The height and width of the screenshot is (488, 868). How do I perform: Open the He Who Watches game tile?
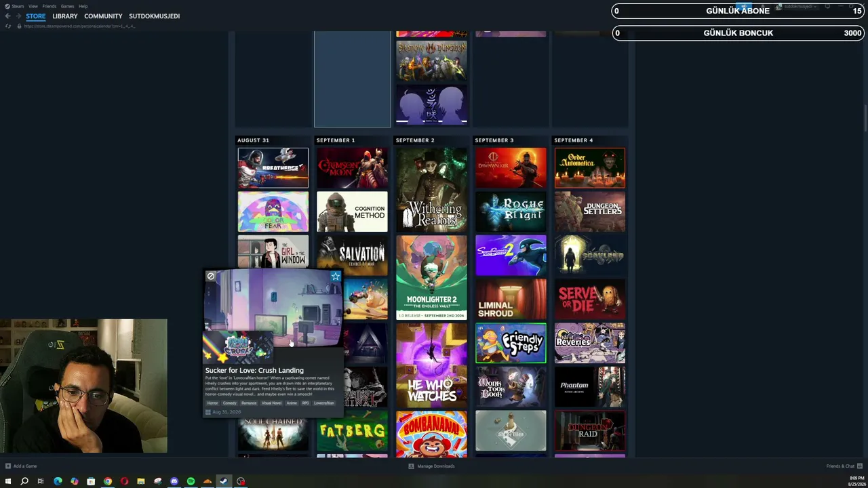(x=431, y=365)
